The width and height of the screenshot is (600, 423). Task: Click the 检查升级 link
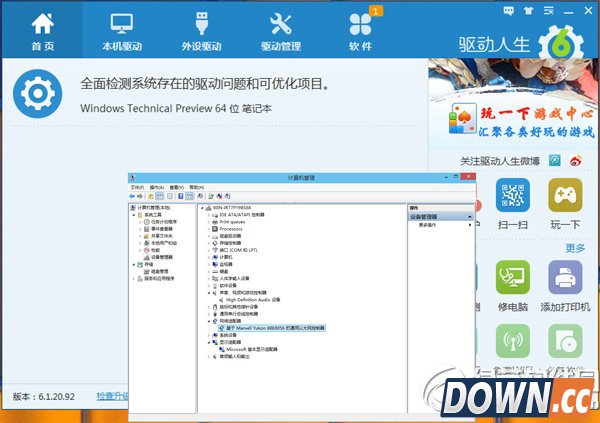tap(112, 396)
